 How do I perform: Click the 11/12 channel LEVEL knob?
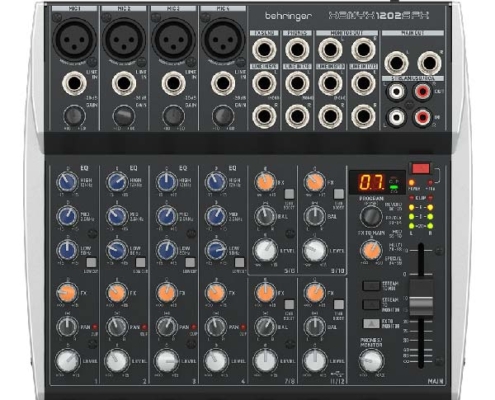pos(315,361)
